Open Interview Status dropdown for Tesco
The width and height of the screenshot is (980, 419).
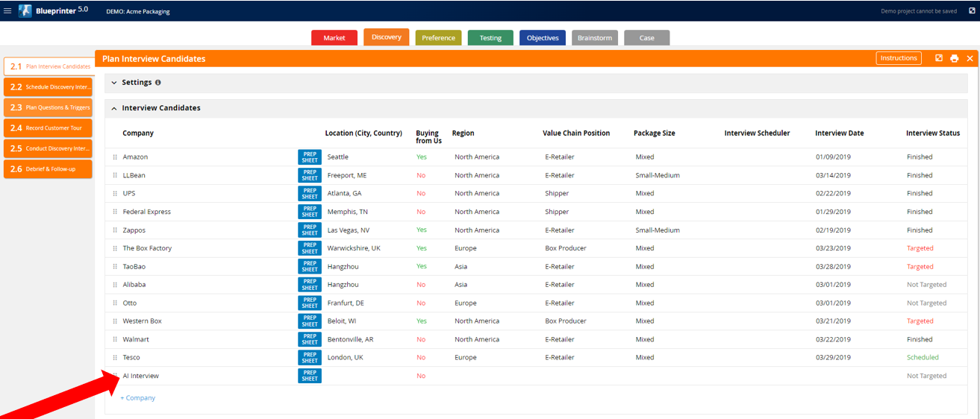click(x=923, y=357)
